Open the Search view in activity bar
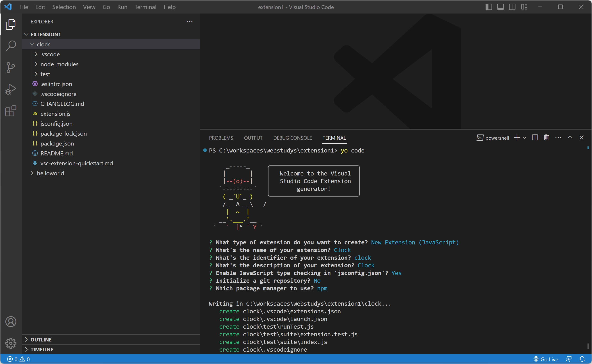Viewport: 592px width, 364px height. click(11, 45)
